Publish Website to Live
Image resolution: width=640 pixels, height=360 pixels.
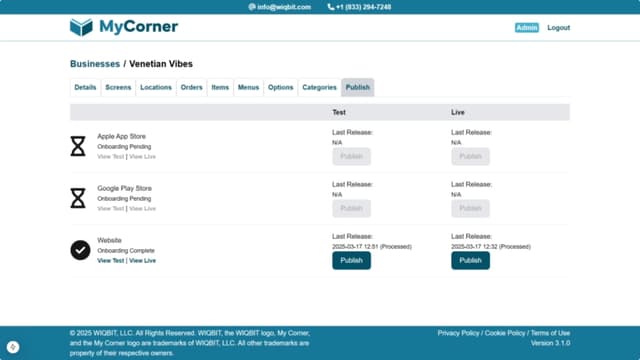pyautogui.click(x=470, y=260)
